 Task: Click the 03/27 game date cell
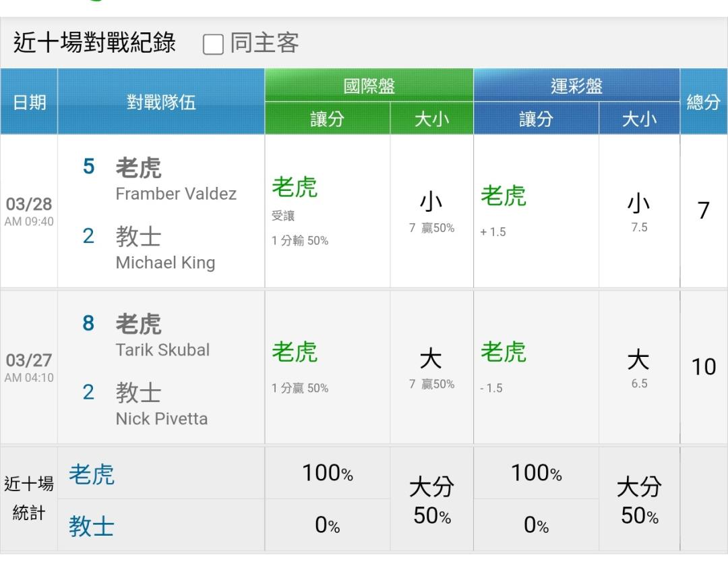pyautogui.click(x=29, y=366)
